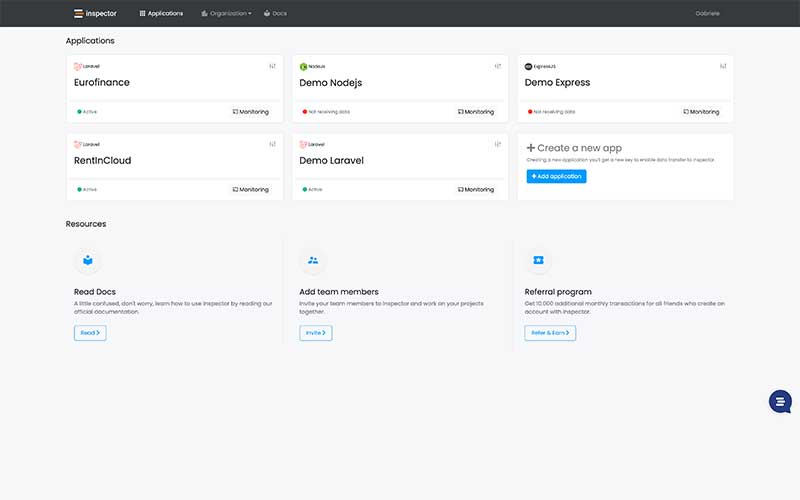This screenshot has height=500, width=800.
Task: Open Monitoring for RentInCloud
Action: (251, 189)
